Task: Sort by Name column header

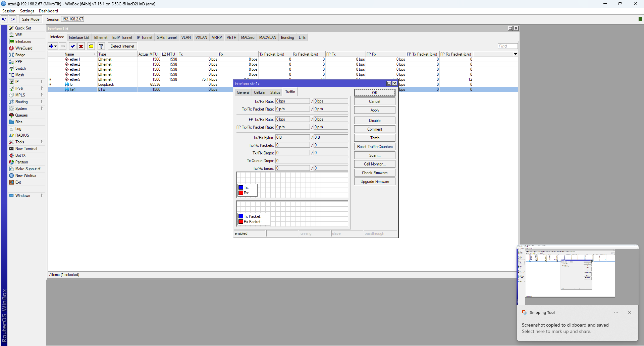Action: pyautogui.click(x=80, y=54)
